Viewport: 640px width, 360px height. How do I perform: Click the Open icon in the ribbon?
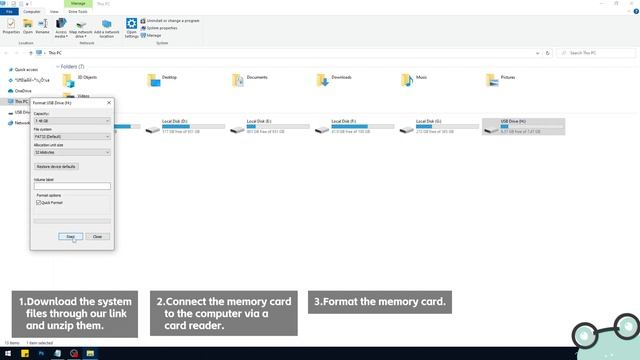point(28,26)
